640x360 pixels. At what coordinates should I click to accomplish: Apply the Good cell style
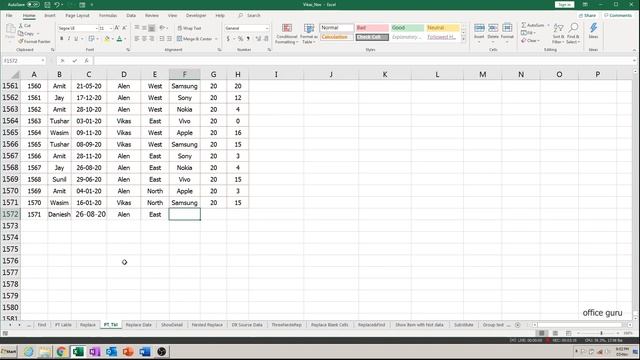[407, 28]
